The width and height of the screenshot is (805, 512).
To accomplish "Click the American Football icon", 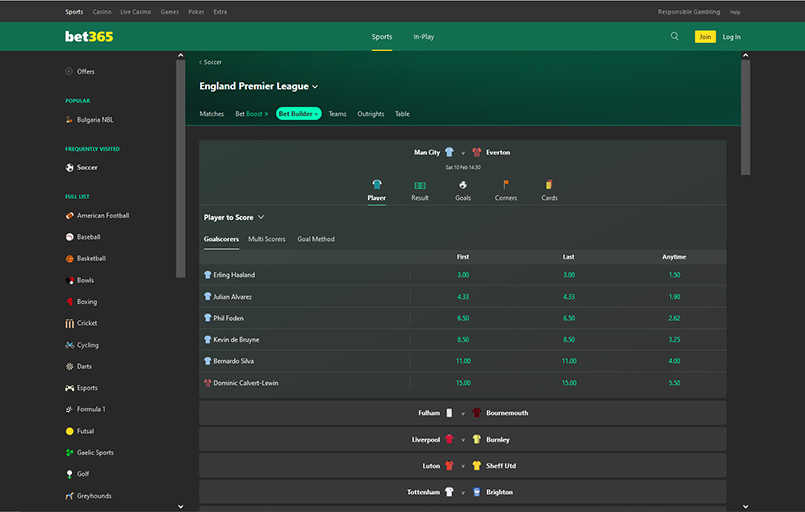I will click(x=69, y=216).
